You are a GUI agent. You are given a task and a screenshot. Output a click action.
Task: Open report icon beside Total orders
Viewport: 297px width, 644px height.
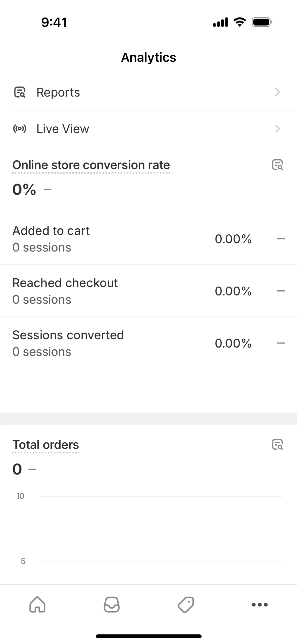pos(277,445)
